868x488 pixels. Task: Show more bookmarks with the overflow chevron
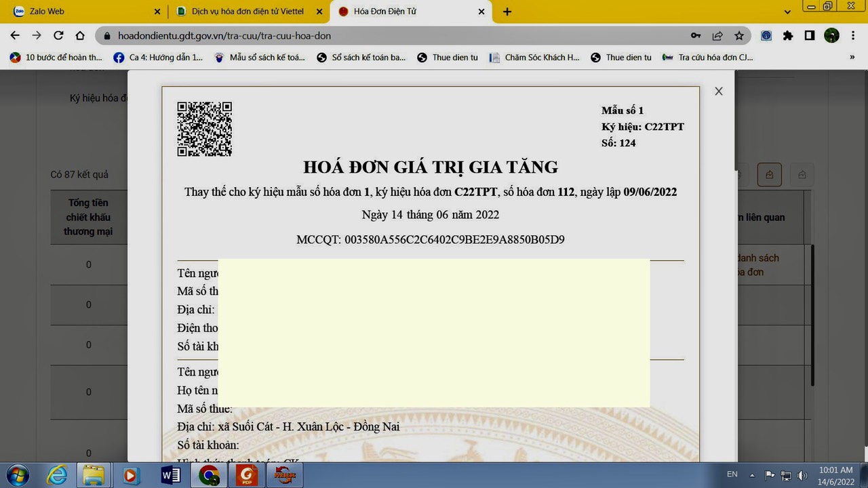[852, 58]
